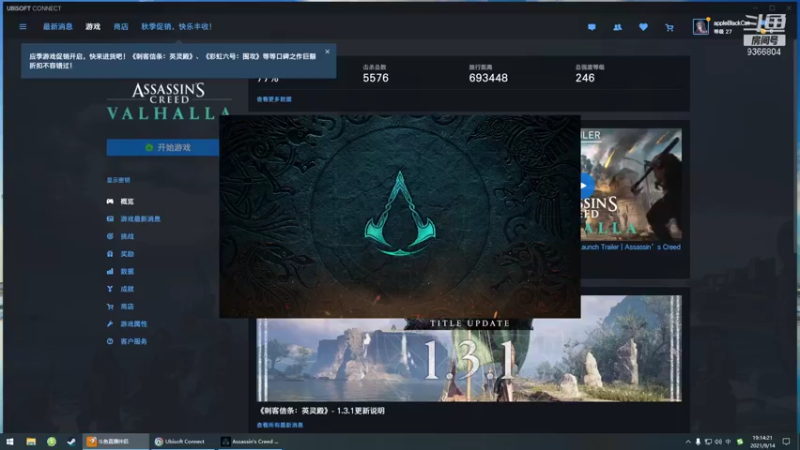This screenshot has height=450, width=800.
Task: Select 商店 in the game sidebar
Action: (127, 307)
